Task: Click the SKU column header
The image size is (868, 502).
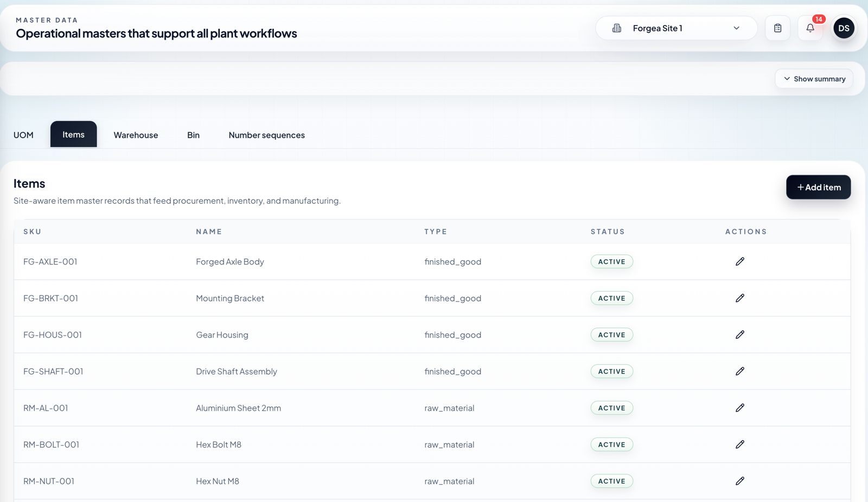Action: (x=32, y=231)
